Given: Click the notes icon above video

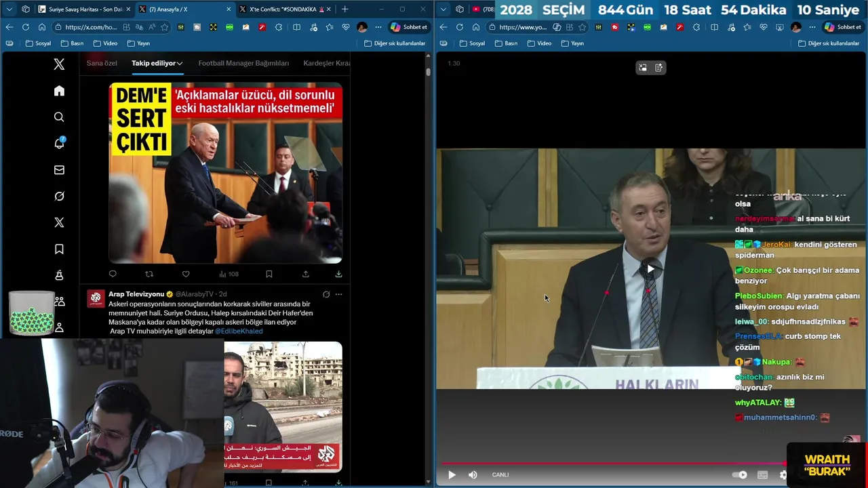Looking at the screenshot, I should click(x=658, y=67).
